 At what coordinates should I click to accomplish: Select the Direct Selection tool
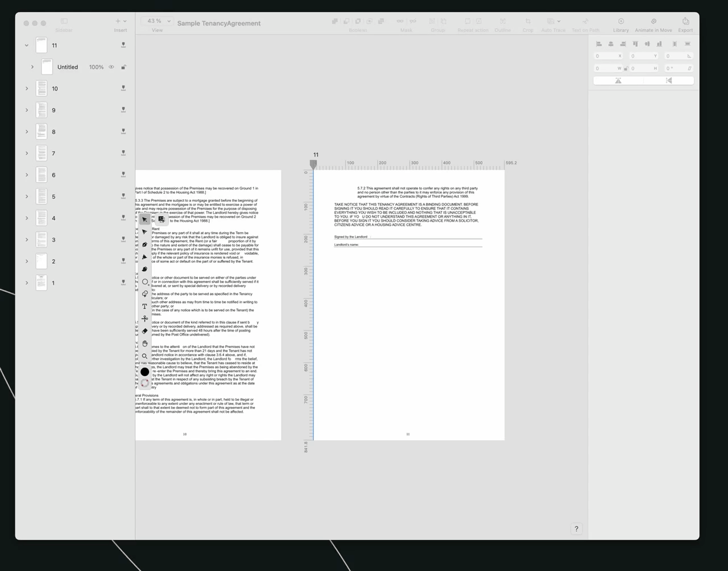(x=144, y=232)
